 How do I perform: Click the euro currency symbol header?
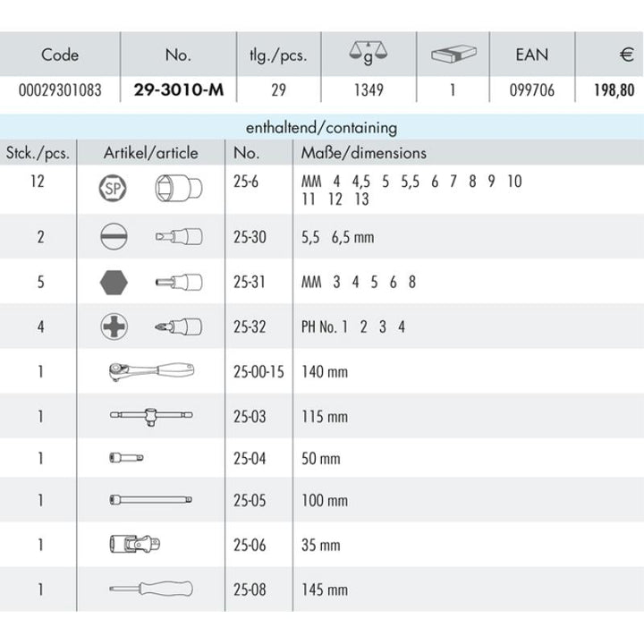(x=626, y=55)
